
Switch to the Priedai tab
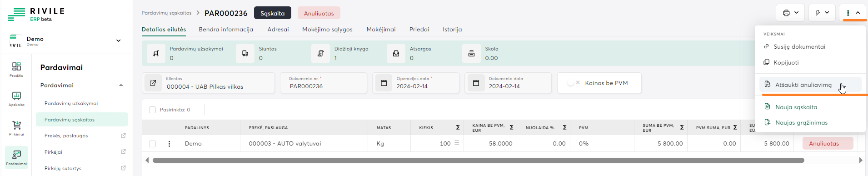[x=419, y=30]
